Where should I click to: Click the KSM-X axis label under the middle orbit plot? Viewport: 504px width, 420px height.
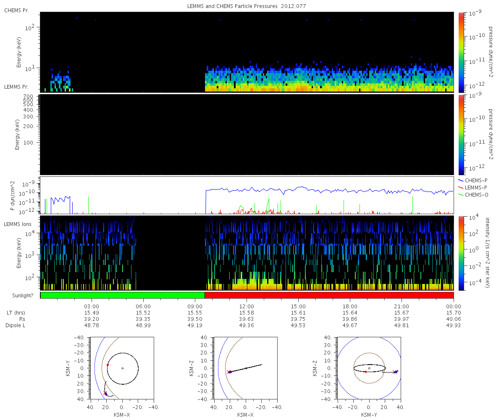[246, 415]
